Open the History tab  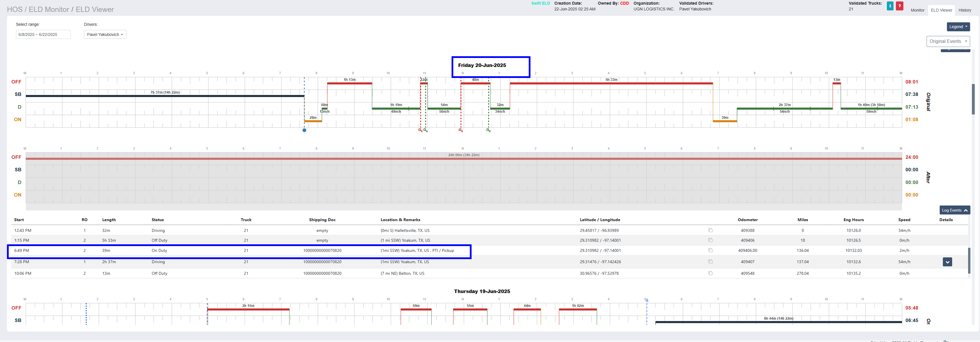point(964,10)
